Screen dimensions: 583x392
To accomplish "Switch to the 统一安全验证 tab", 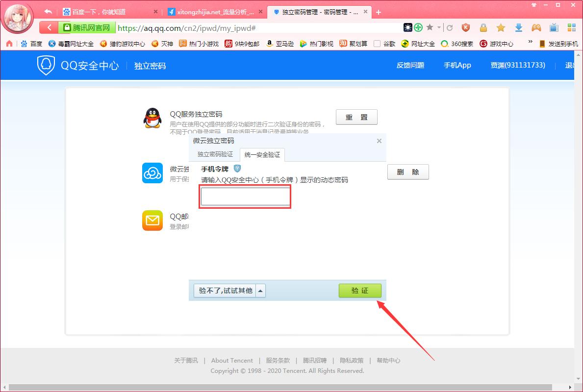I will click(x=262, y=154).
